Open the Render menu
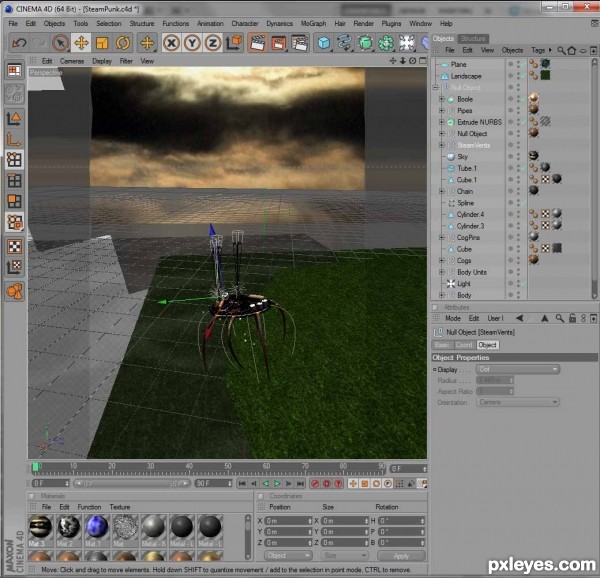This screenshot has width=600, height=578. click(363, 24)
